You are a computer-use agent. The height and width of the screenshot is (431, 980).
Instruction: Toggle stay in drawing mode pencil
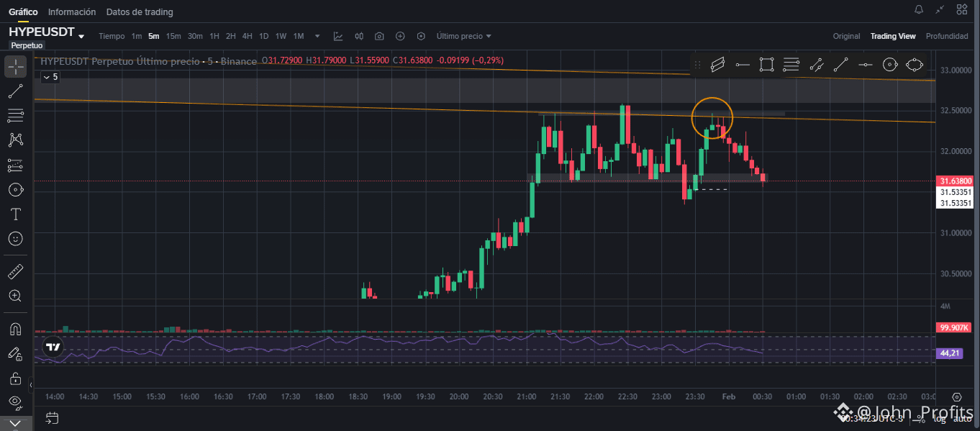click(16, 353)
